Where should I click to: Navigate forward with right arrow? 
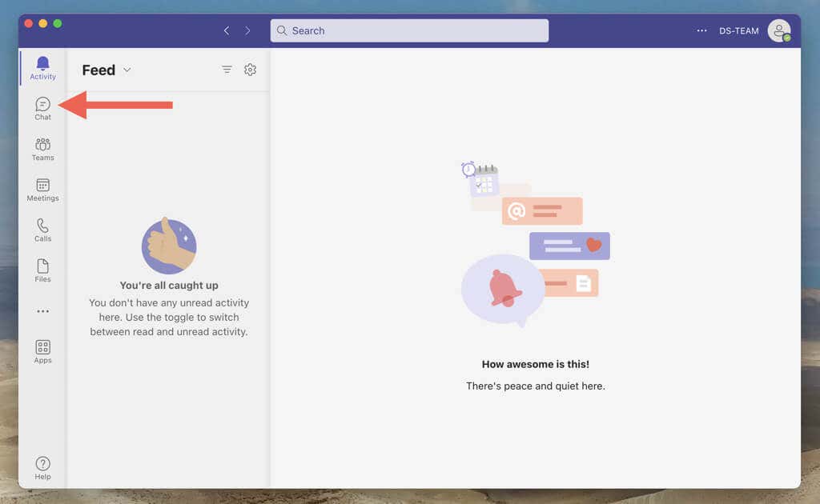click(247, 30)
